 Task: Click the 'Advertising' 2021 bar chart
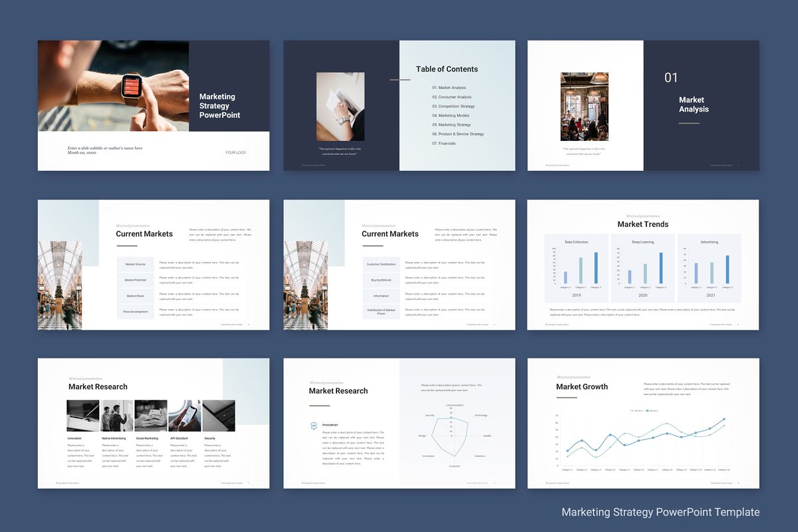pos(709,267)
